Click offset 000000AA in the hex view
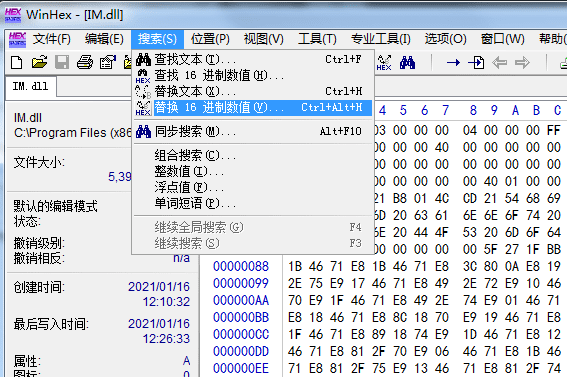The height and width of the screenshot is (377, 567). 241,300
